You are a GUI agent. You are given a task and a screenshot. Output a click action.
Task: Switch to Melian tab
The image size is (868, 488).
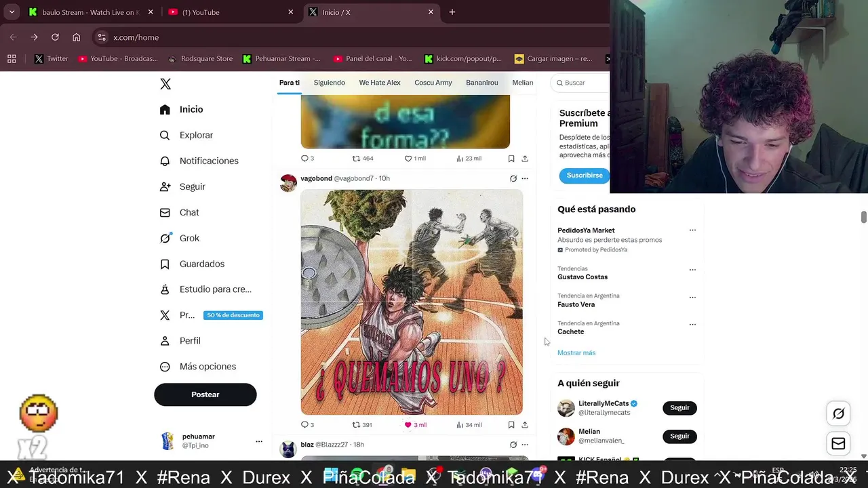click(522, 83)
